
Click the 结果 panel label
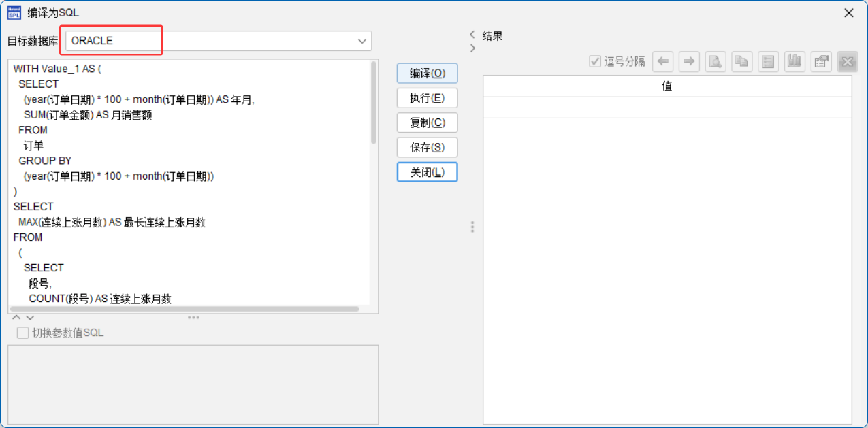coord(492,36)
